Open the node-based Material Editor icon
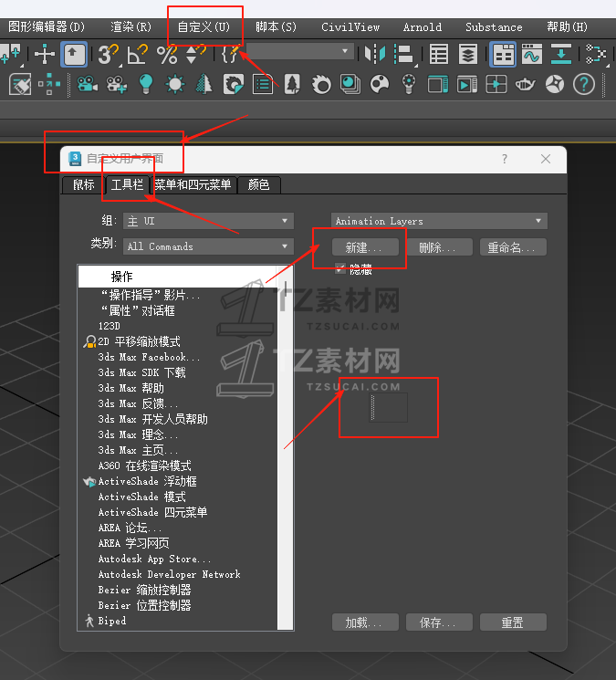 tap(596, 54)
